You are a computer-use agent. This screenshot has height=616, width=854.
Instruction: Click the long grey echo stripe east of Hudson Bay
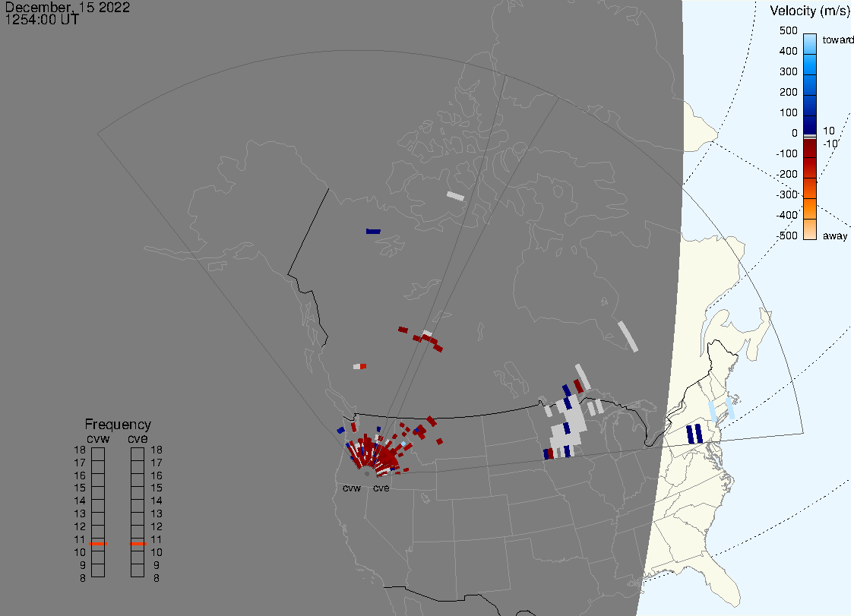pyautogui.click(x=628, y=336)
